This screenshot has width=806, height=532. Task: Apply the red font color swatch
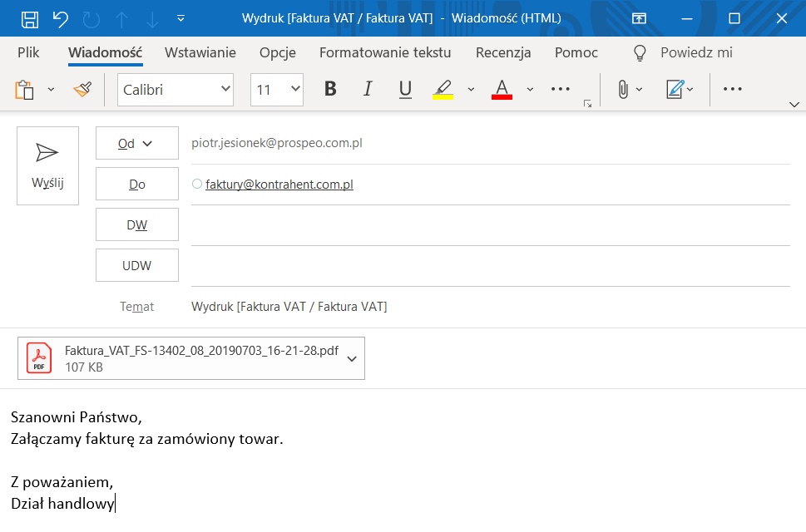[502, 89]
